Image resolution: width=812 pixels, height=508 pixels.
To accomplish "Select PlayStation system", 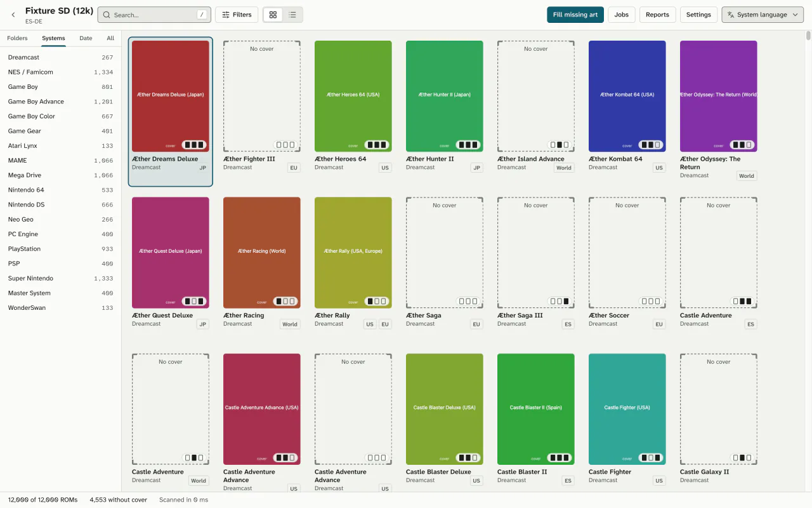I will [60, 249].
